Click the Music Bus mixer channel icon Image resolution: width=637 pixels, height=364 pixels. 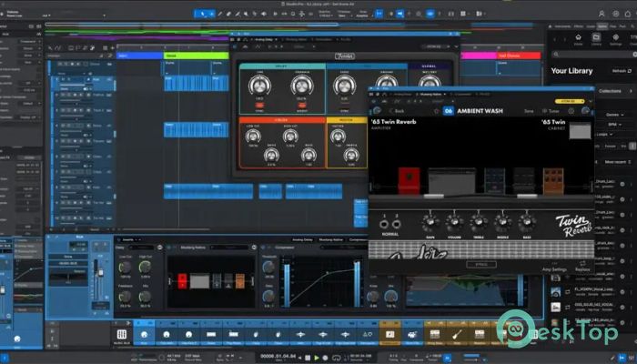pyautogui.click(x=121, y=334)
